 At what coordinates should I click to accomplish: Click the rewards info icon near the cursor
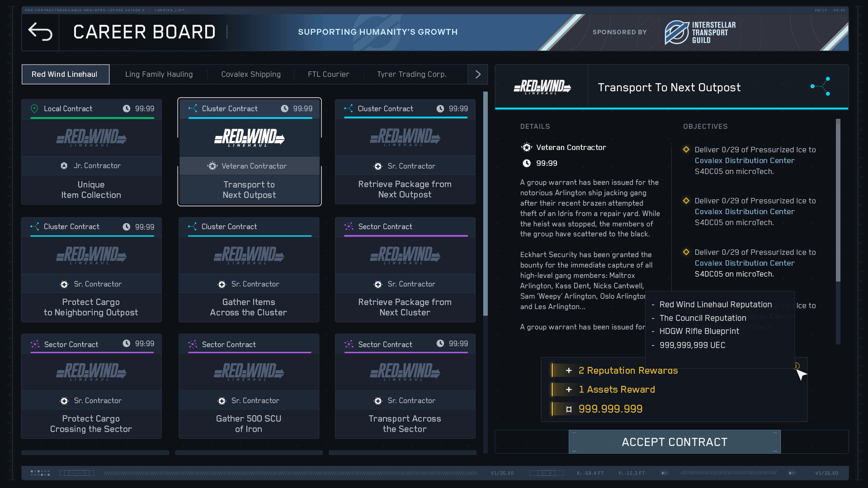coord(797,366)
